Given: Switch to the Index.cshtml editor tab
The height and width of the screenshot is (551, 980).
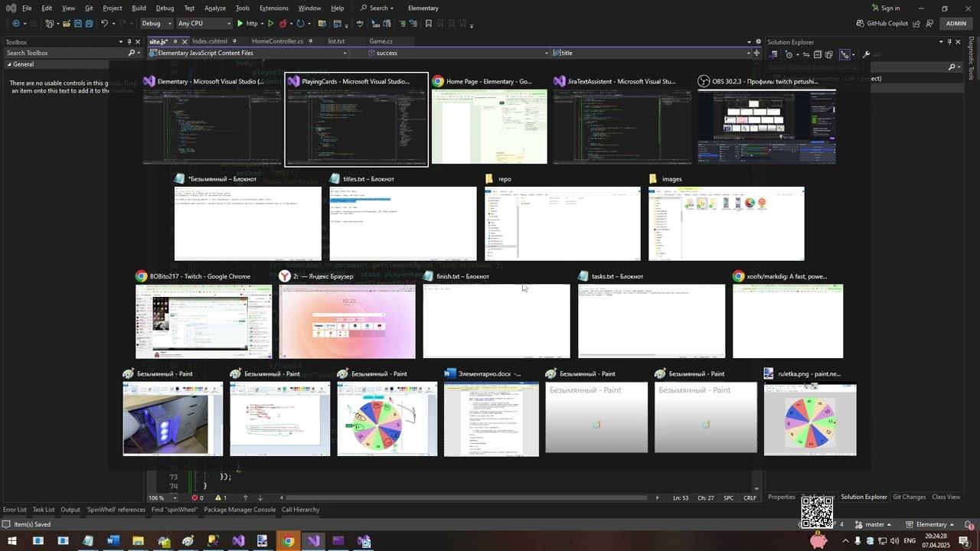Looking at the screenshot, I should (x=210, y=41).
